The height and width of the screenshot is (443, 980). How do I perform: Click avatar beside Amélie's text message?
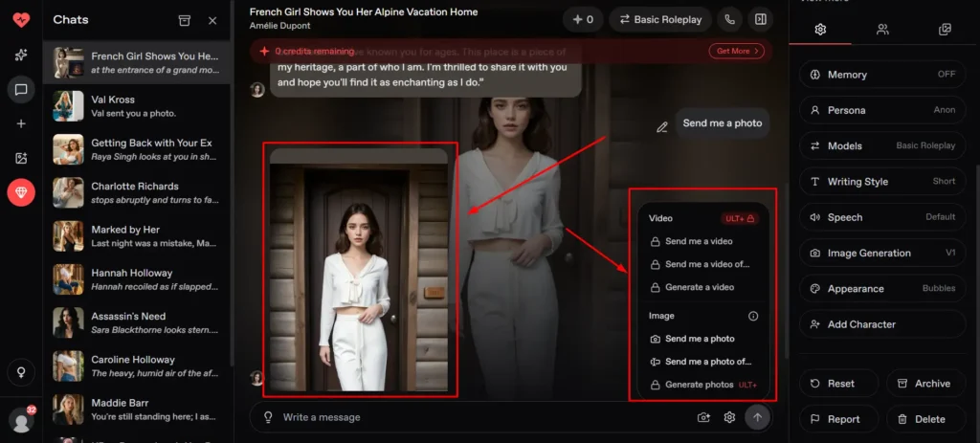coord(257,90)
